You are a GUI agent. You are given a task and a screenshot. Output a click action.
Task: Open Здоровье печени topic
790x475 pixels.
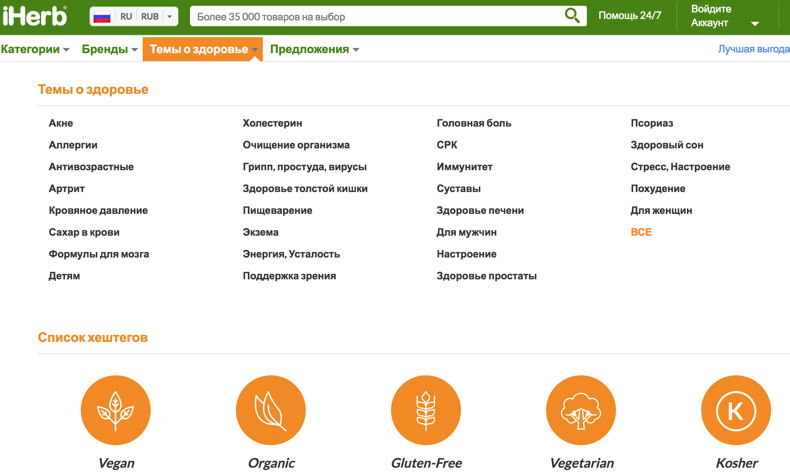click(480, 211)
